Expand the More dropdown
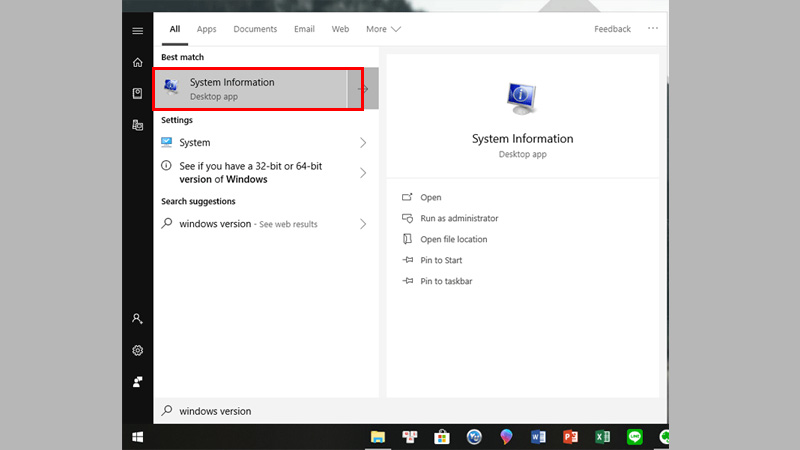Viewport: 800px width, 450px height. (x=383, y=29)
